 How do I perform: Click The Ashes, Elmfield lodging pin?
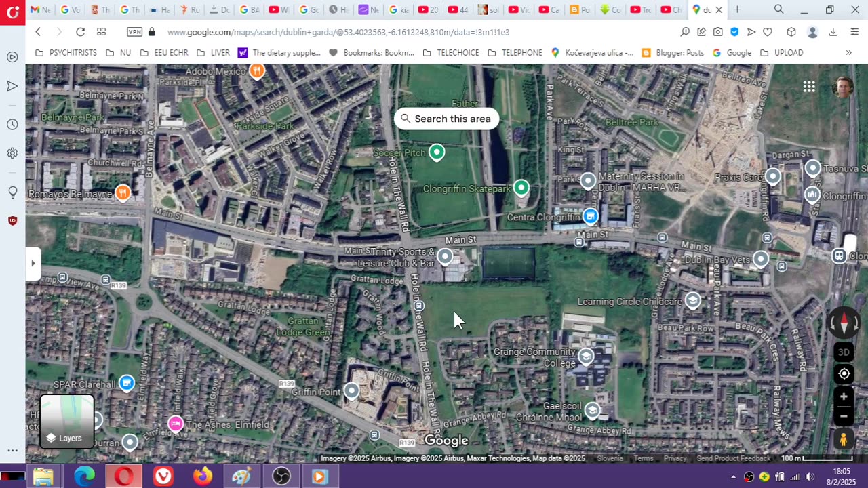point(176,424)
